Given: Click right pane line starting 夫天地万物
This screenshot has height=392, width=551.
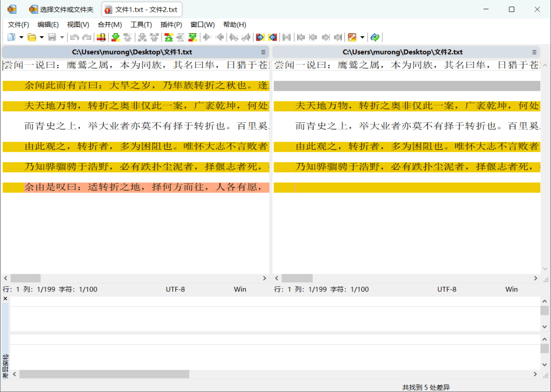Looking at the screenshot, I should (x=407, y=106).
